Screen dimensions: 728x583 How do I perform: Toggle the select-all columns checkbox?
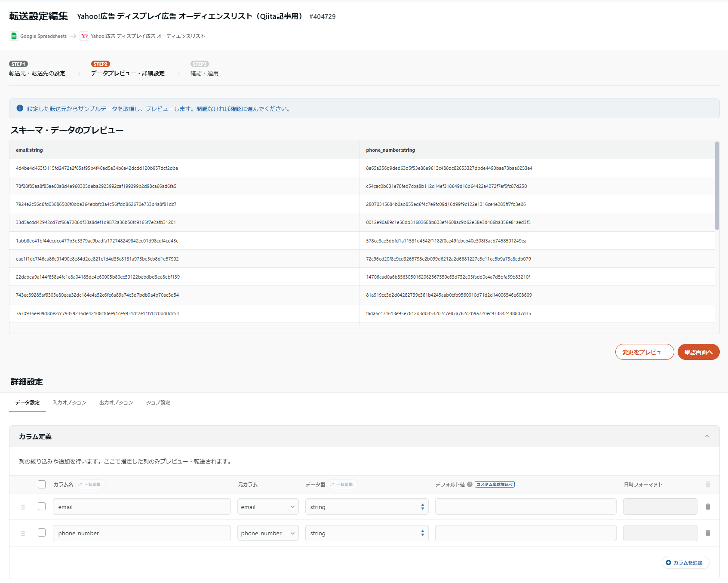pos(42,484)
